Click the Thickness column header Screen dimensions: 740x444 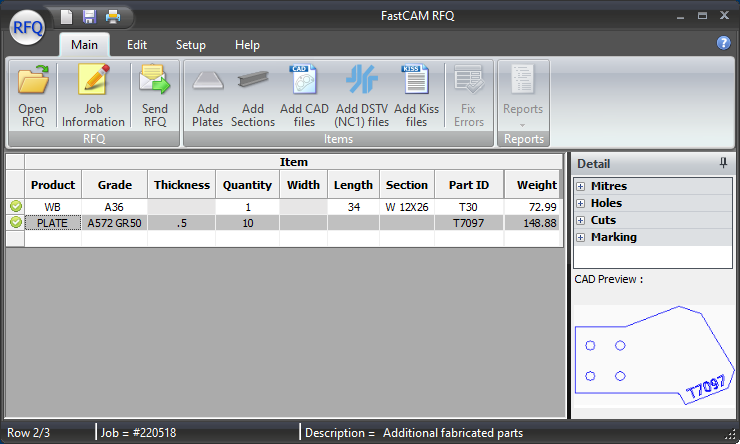pyautogui.click(x=182, y=184)
